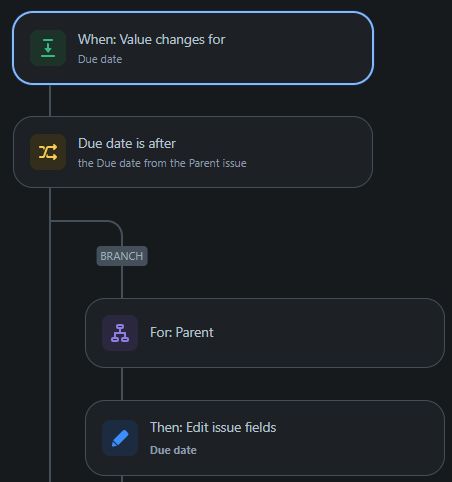Click the blue pencil edit action icon
The height and width of the screenshot is (482, 452).
coord(120,438)
